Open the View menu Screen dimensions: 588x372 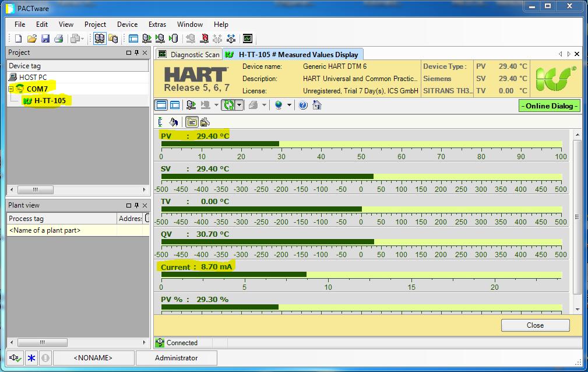66,24
